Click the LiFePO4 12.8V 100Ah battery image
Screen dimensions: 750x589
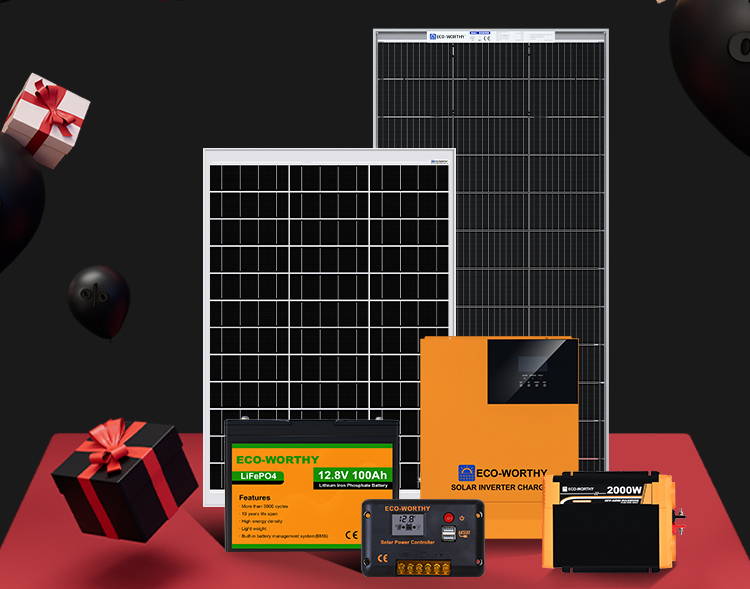pyautogui.click(x=311, y=484)
